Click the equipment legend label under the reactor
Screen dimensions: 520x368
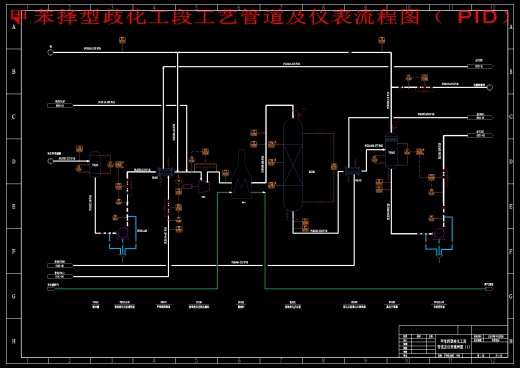[x=293, y=305]
